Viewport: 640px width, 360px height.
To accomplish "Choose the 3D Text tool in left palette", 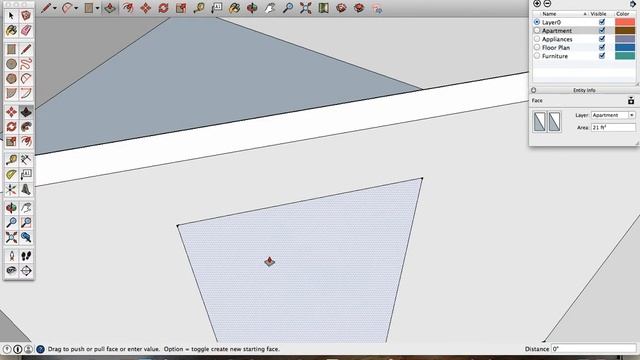I will pos(26,189).
